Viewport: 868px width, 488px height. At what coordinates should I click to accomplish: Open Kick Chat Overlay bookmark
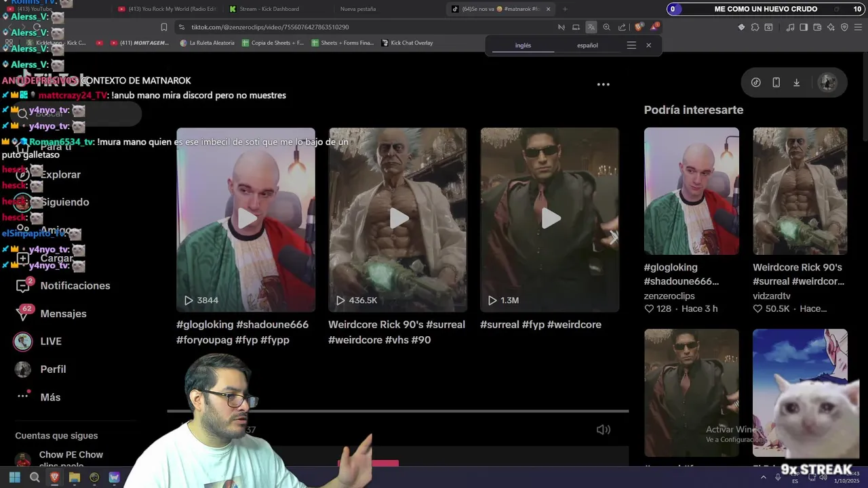click(408, 43)
